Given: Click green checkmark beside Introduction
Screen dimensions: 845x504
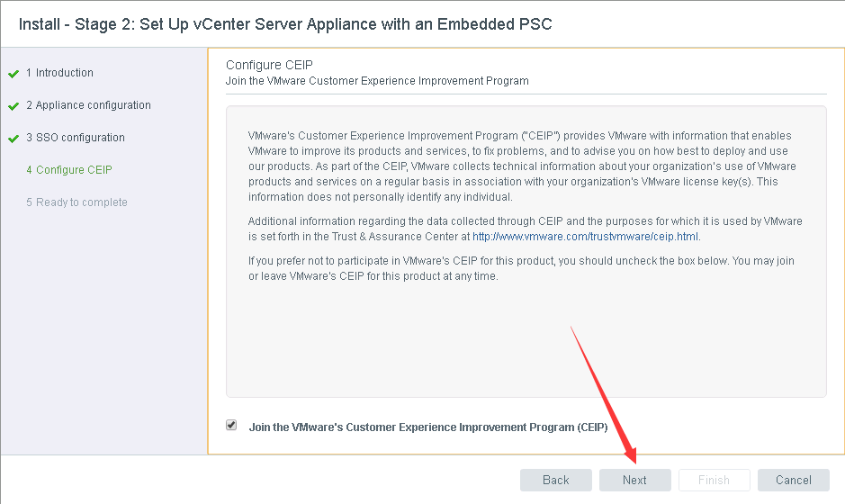Looking at the screenshot, I should tap(13, 74).
